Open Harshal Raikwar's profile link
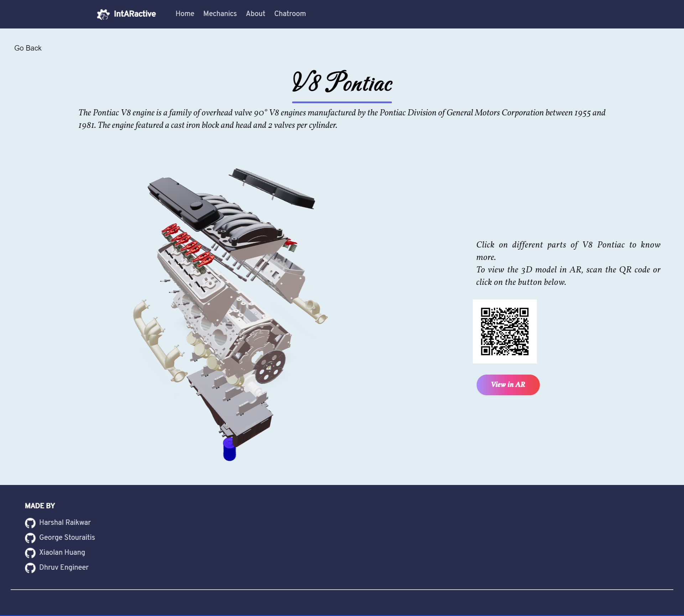Screen dimensions: 684x616 pos(65,522)
